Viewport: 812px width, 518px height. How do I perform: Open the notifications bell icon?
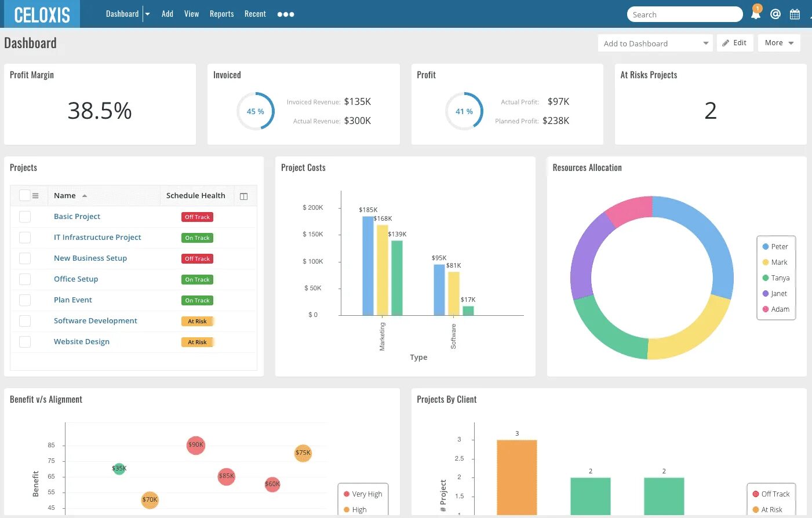(x=756, y=13)
